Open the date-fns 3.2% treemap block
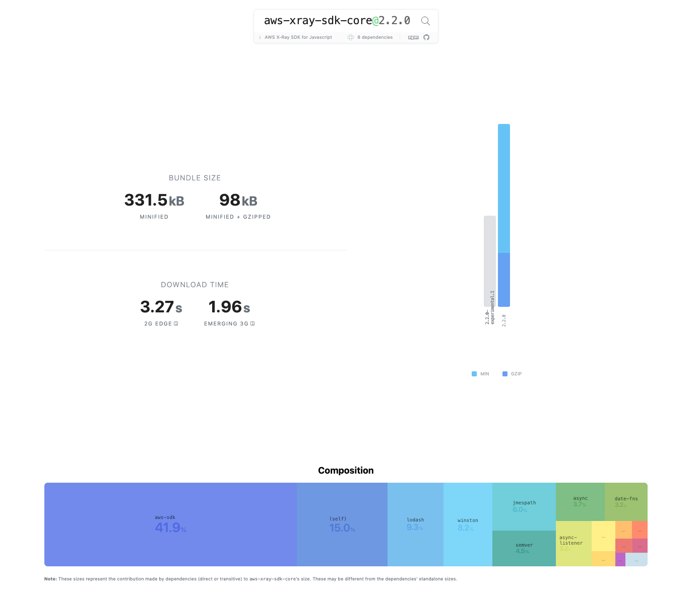 coord(626,502)
